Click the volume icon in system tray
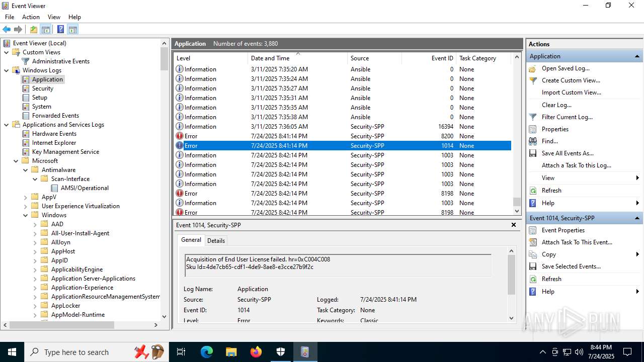 [x=579, y=352]
